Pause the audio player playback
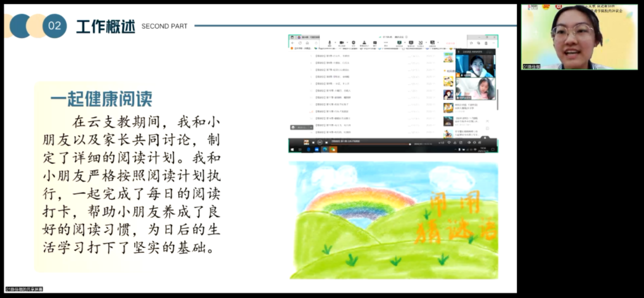644x298 pixels. [320, 142]
